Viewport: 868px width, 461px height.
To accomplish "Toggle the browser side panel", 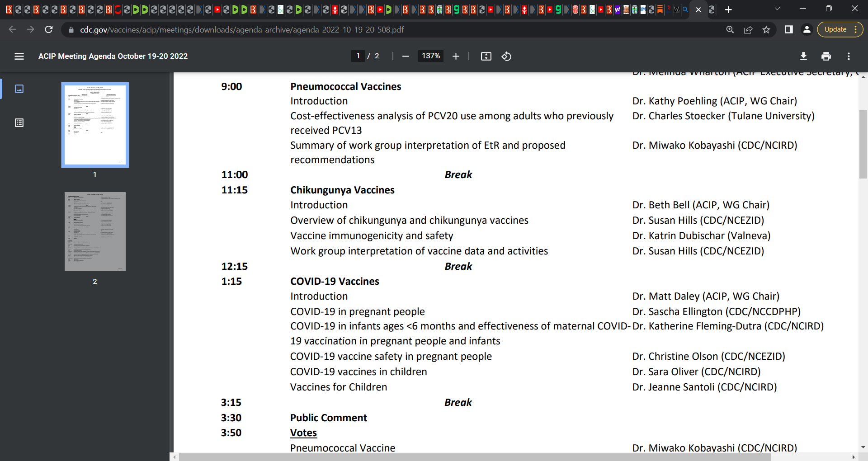I will (x=788, y=29).
